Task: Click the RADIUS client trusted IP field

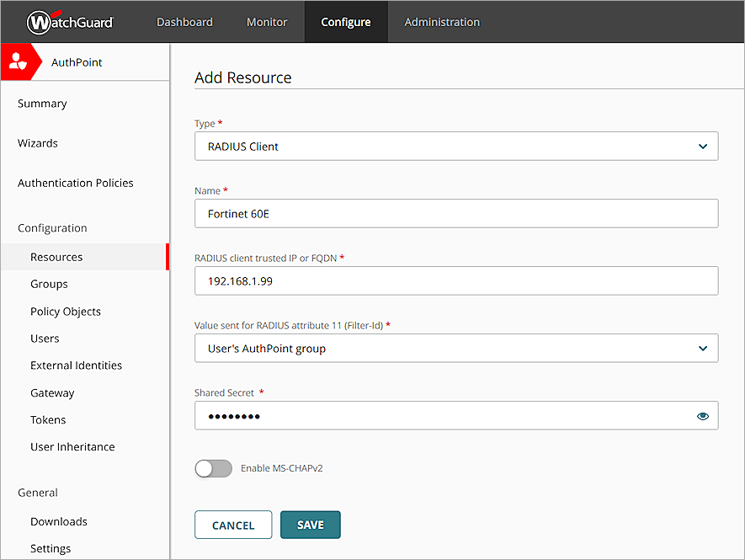Action: (x=455, y=280)
